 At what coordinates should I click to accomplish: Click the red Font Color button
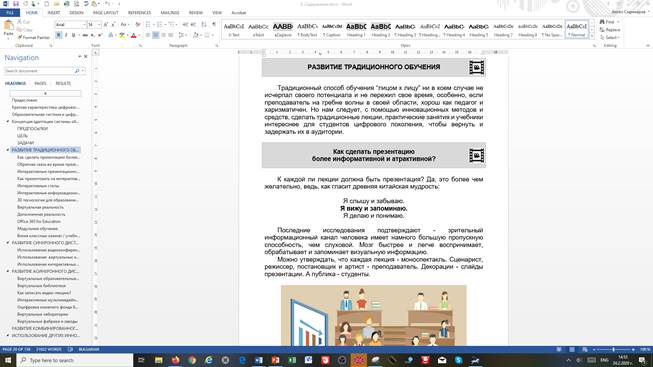[134, 35]
